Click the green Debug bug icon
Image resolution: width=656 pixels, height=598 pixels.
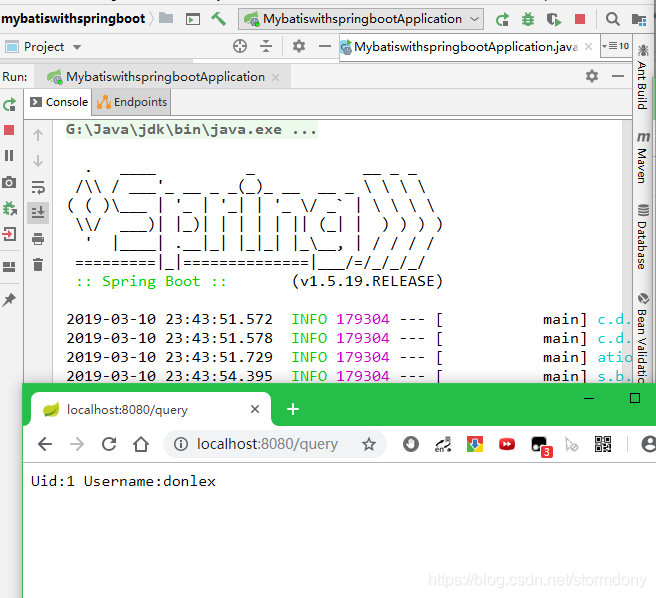tap(528, 19)
